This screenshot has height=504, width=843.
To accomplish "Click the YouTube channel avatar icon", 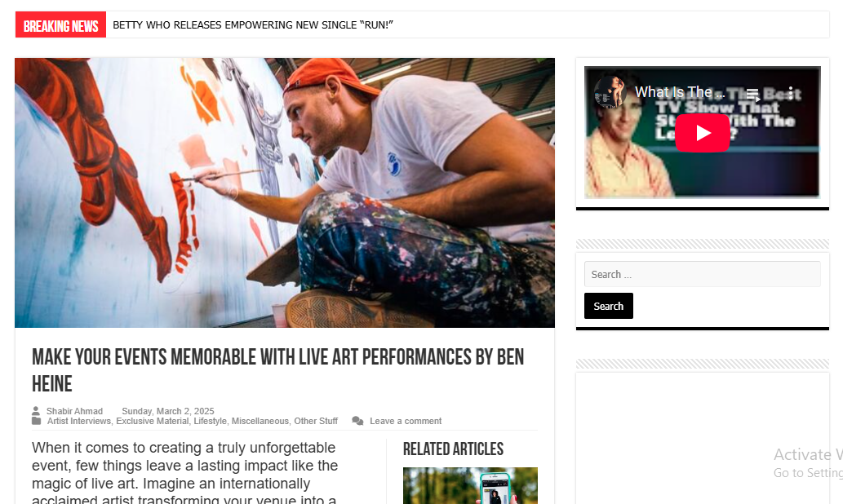I will click(609, 92).
